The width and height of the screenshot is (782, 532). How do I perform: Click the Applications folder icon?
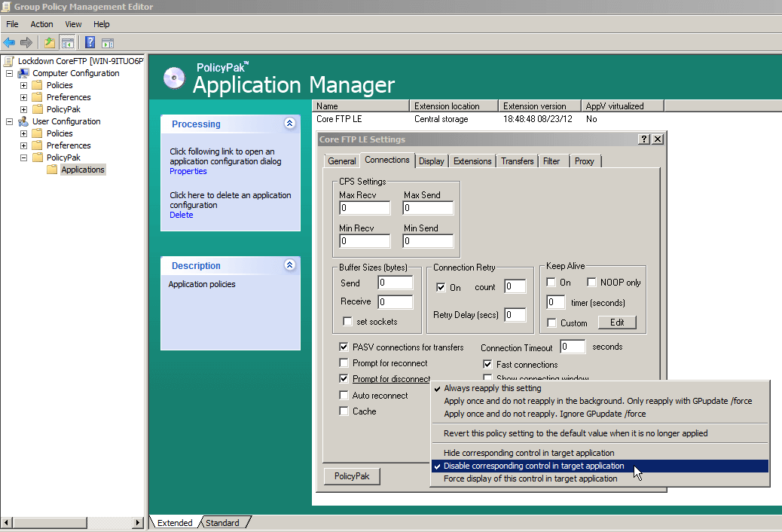(52, 170)
